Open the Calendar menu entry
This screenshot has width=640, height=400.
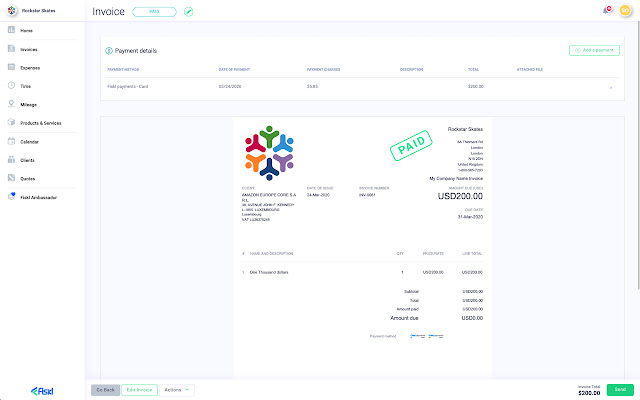tap(29, 142)
